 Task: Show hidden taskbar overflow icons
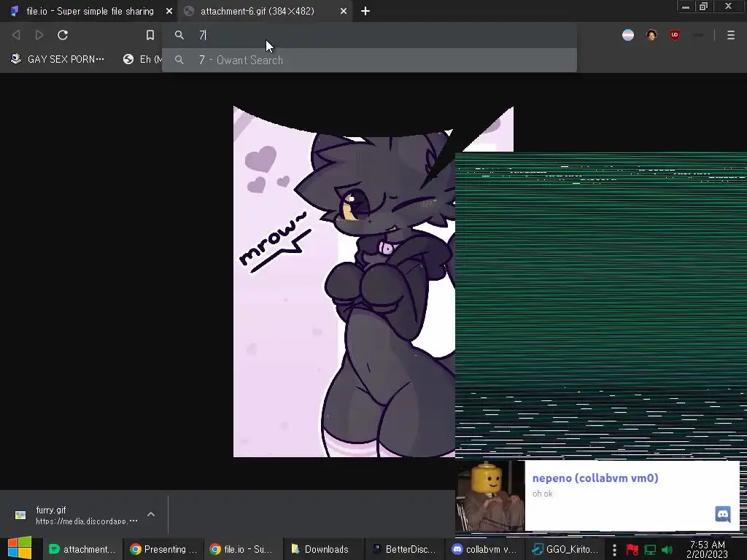click(x=614, y=550)
